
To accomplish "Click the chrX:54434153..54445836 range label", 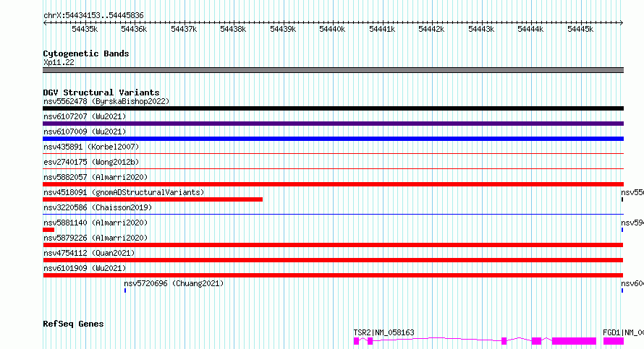I will (93, 16).
